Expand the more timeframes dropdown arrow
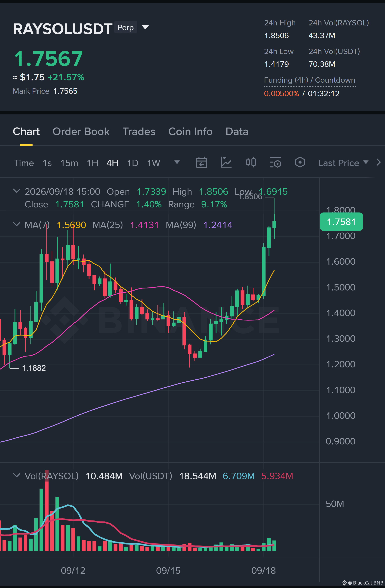The height and width of the screenshot is (588, 385). pos(177,162)
